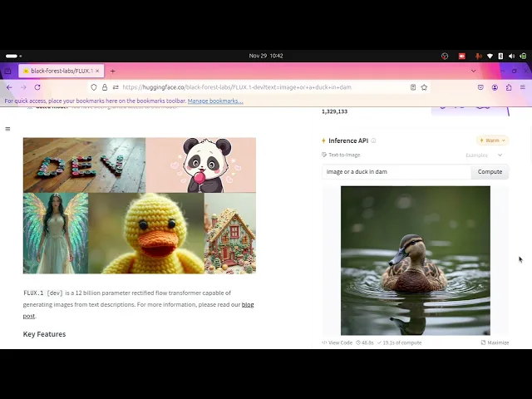Bookmark this page with the star icon
This screenshot has height=399, width=532.
[424, 87]
